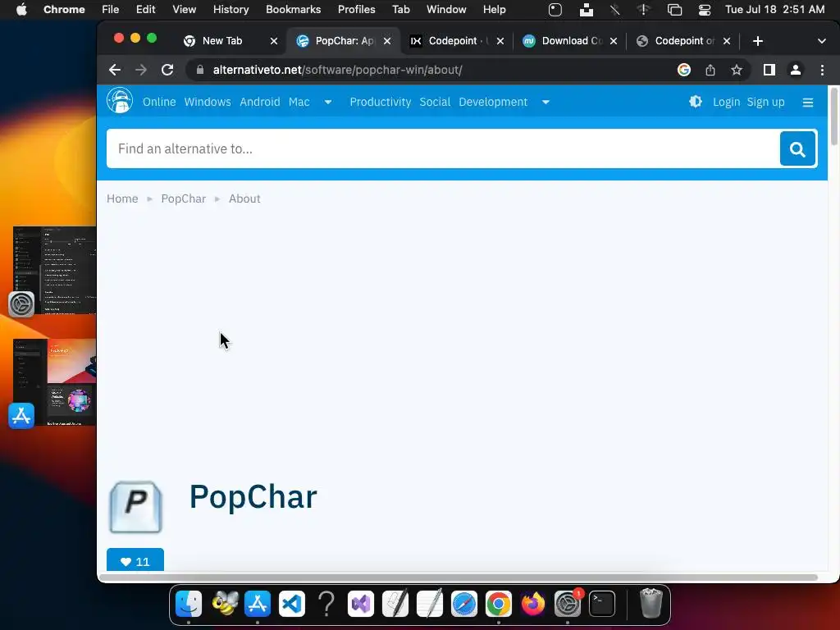Click the Mac platform link
The height and width of the screenshot is (630, 840).
tap(299, 102)
